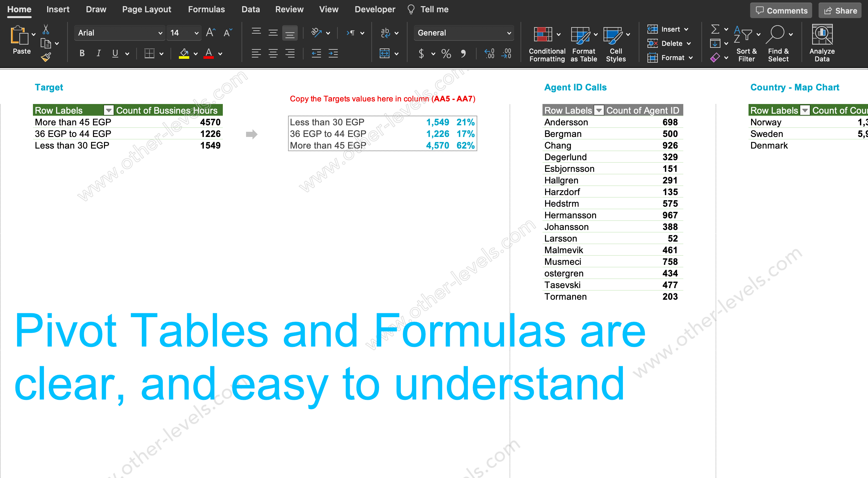Toggle Underline formatting
This screenshot has height=478, width=868.
[115, 53]
